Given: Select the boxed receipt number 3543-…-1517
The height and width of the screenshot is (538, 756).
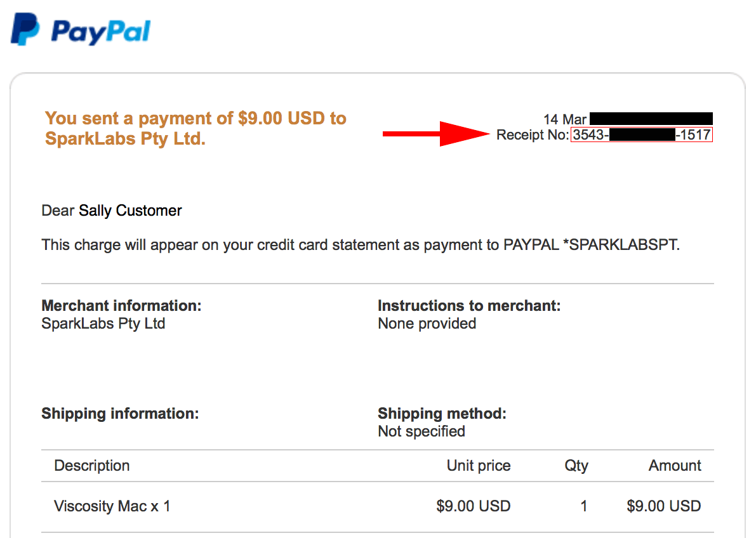Looking at the screenshot, I should (641, 134).
